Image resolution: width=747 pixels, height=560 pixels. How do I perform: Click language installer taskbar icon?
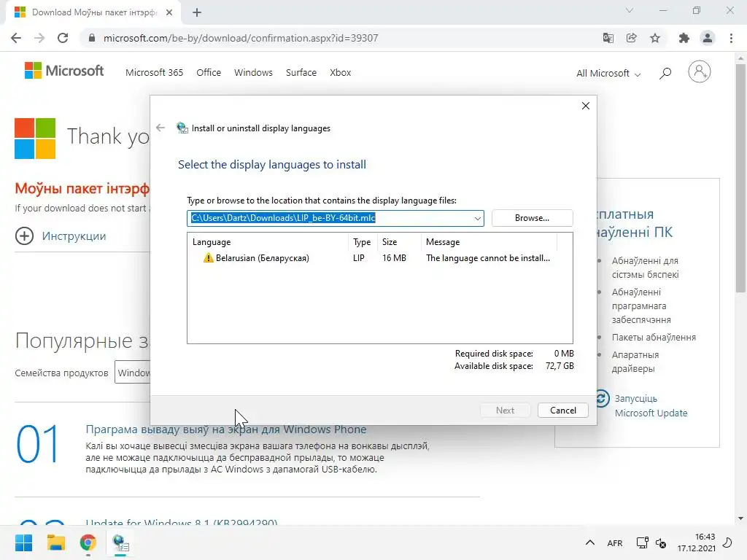click(120, 542)
